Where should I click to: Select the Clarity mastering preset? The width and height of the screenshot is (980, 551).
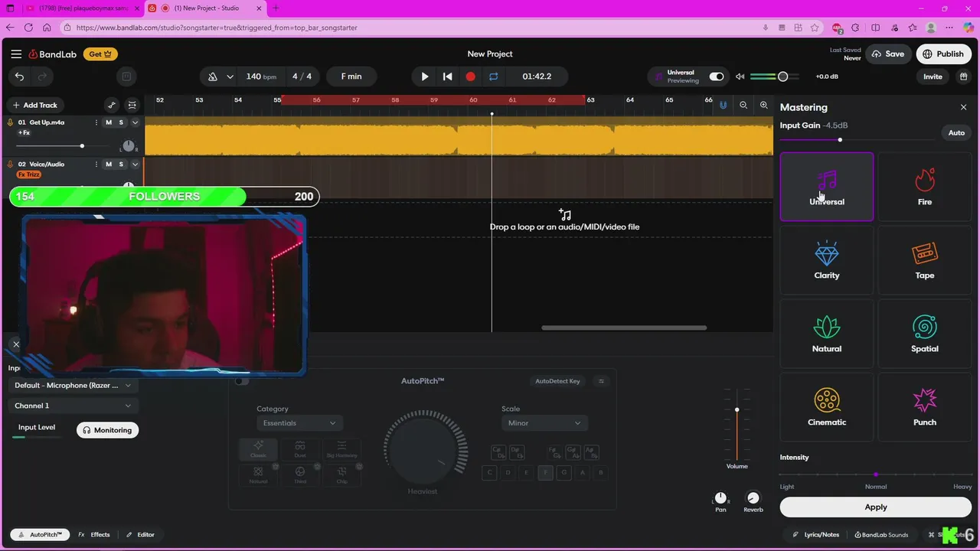827,260
